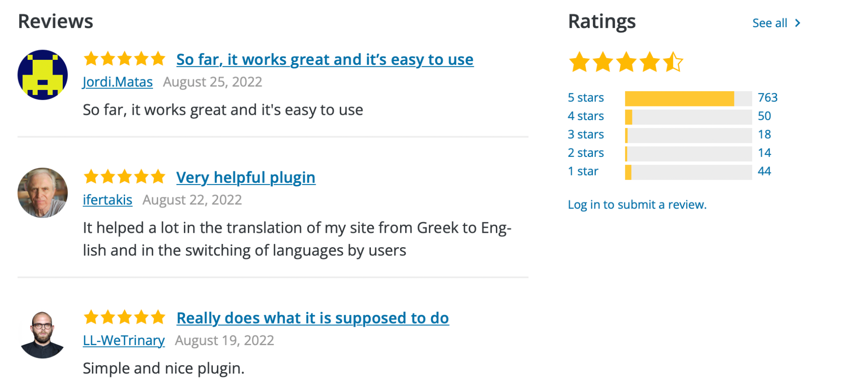Click LL-WeTrinary profile photo
Screen dimensions: 868x388
42,335
